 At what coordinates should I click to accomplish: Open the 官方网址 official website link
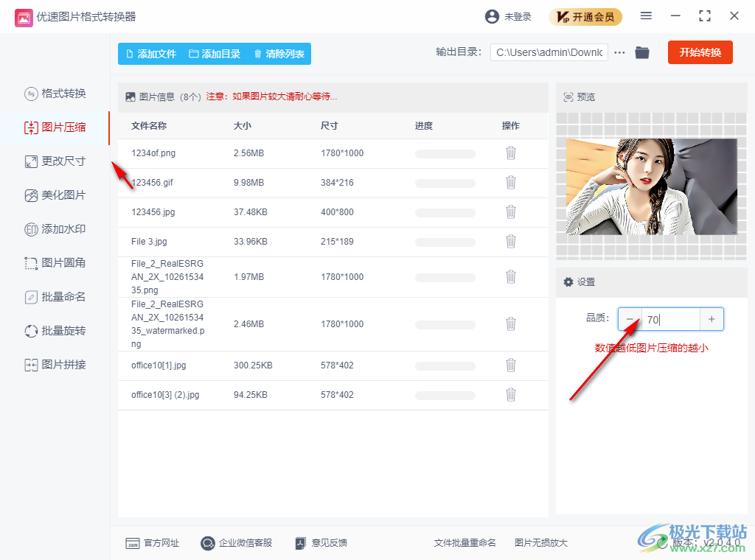[152, 543]
